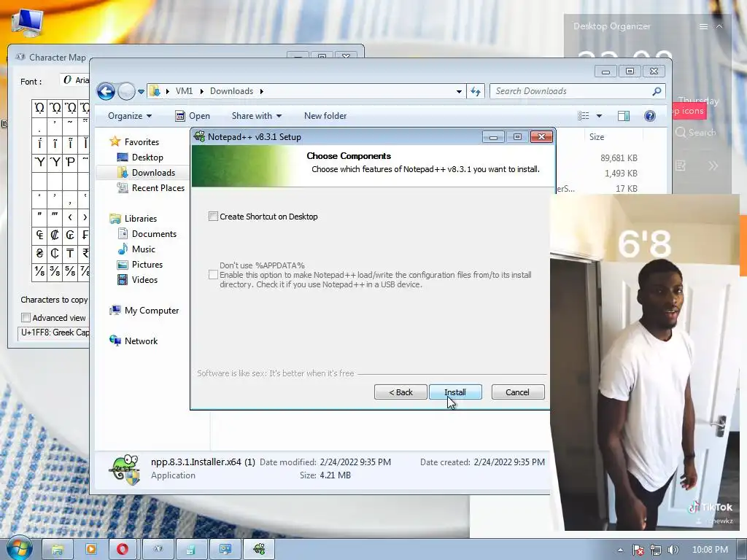This screenshot has height=560, width=747.
Task: Click the Size column header
Action: [x=597, y=137]
